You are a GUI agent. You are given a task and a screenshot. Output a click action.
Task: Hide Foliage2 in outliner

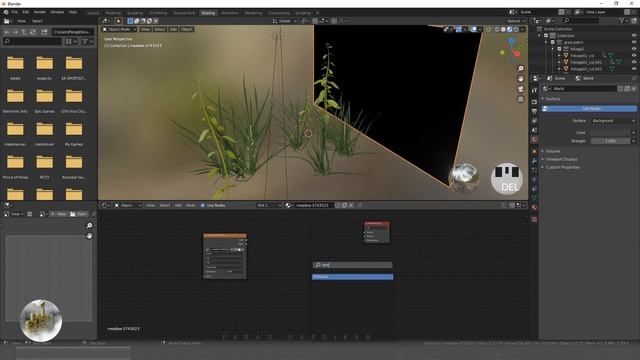pos(634,49)
